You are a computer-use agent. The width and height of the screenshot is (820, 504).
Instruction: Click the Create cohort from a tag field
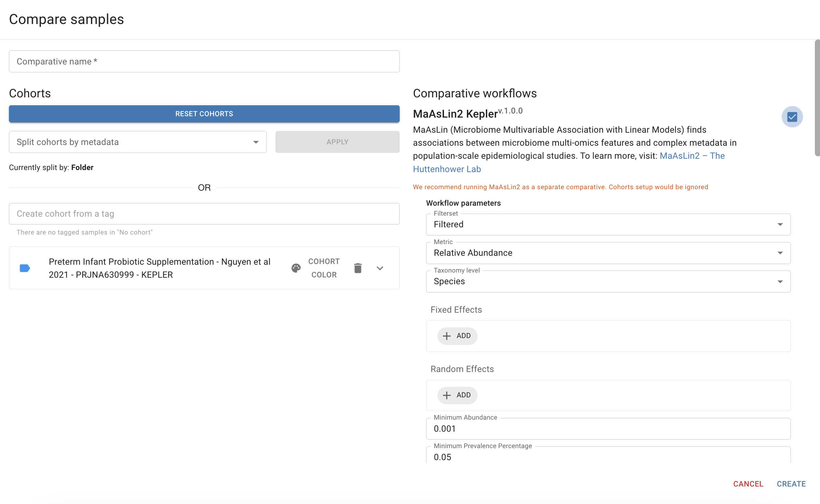(204, 214)
